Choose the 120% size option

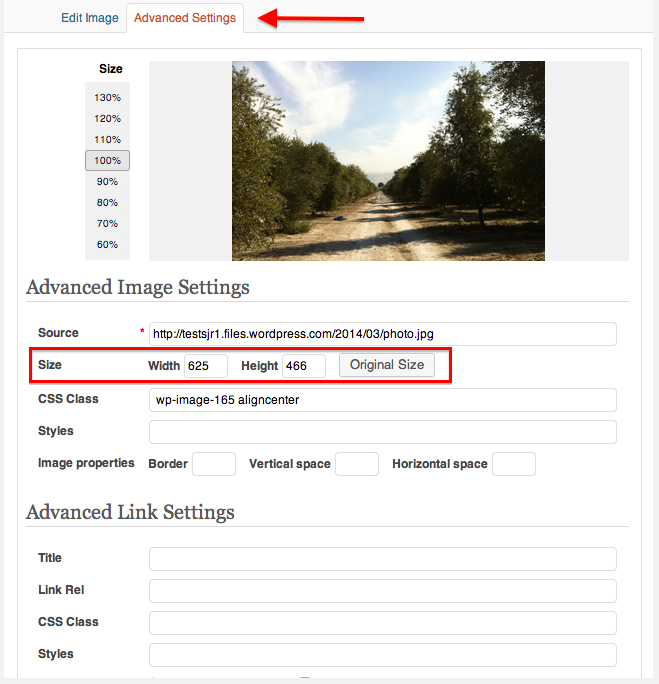tap(107, 118)
